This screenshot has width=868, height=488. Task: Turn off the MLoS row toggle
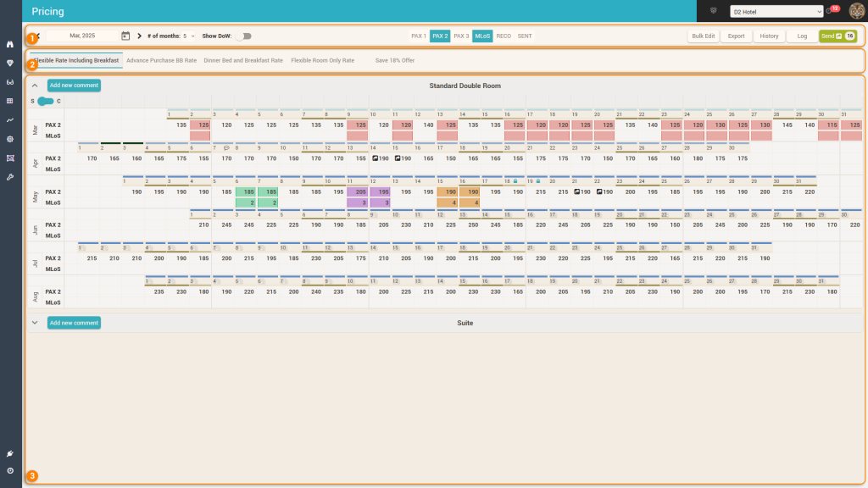[482, 36]
